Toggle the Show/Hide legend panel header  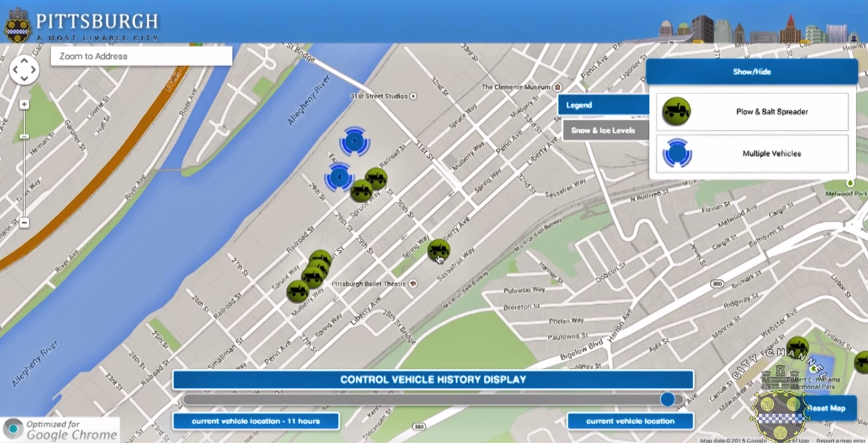pyautogui.click(x=751, y=72)
